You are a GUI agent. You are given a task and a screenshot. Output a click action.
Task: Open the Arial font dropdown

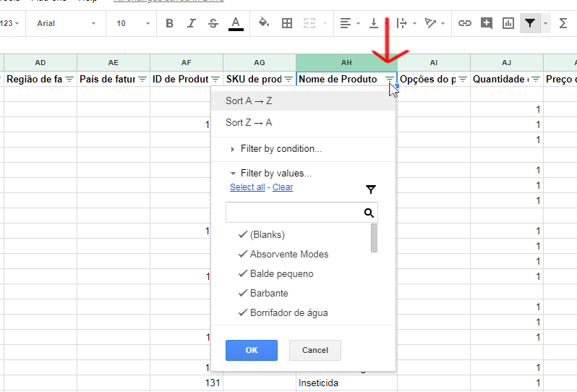66,23
